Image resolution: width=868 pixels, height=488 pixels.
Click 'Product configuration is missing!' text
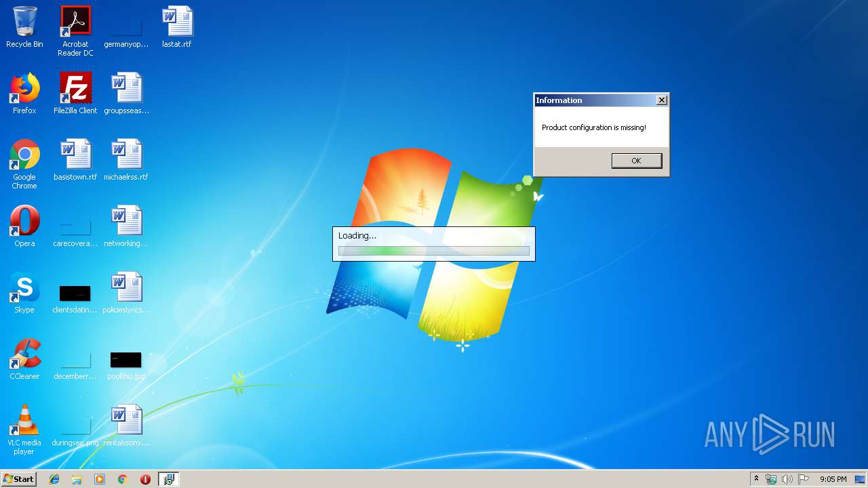(594, 127)
